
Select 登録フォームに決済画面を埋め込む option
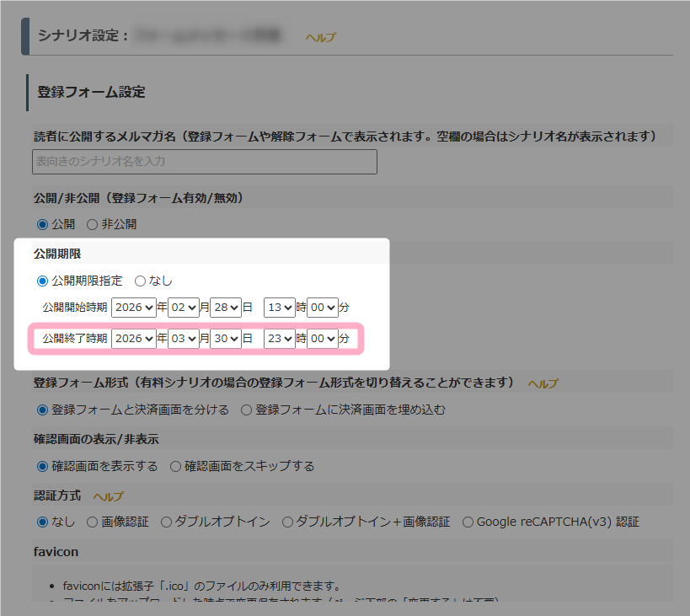246,410
